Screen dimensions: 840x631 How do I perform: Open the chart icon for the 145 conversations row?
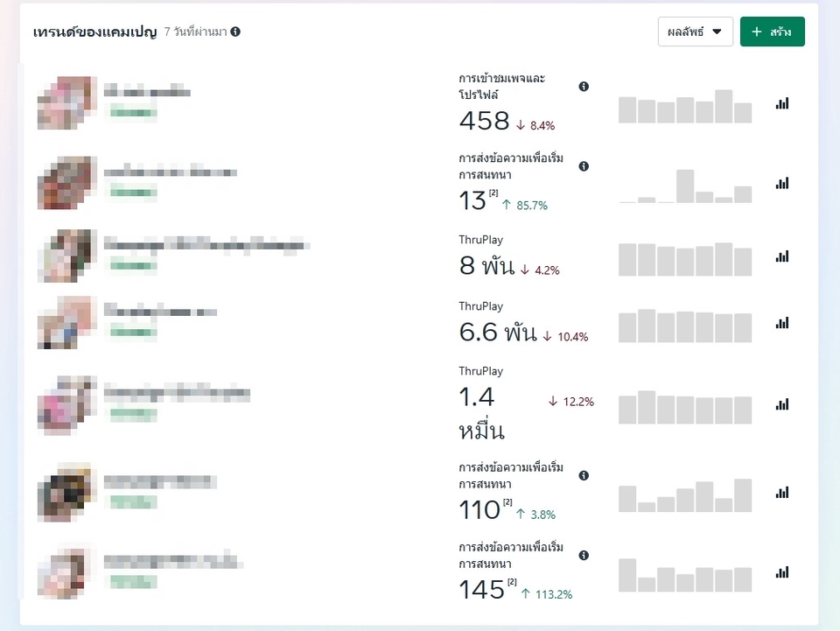click(x=781, y=572)
